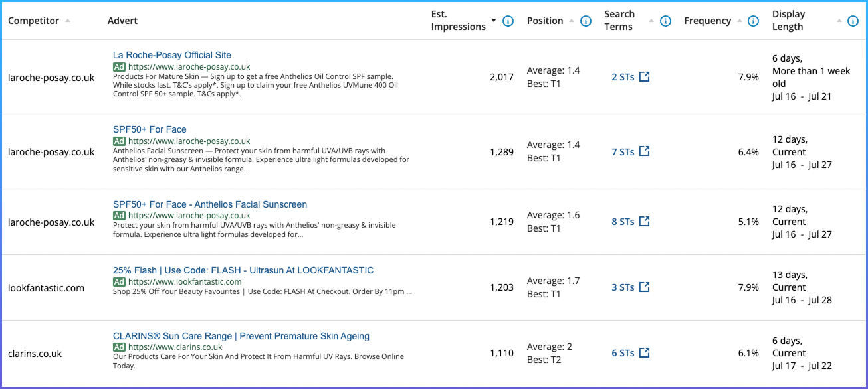Click the Est. Impressions info icon
The image size is (868, 389).
[x=508, y=21]
